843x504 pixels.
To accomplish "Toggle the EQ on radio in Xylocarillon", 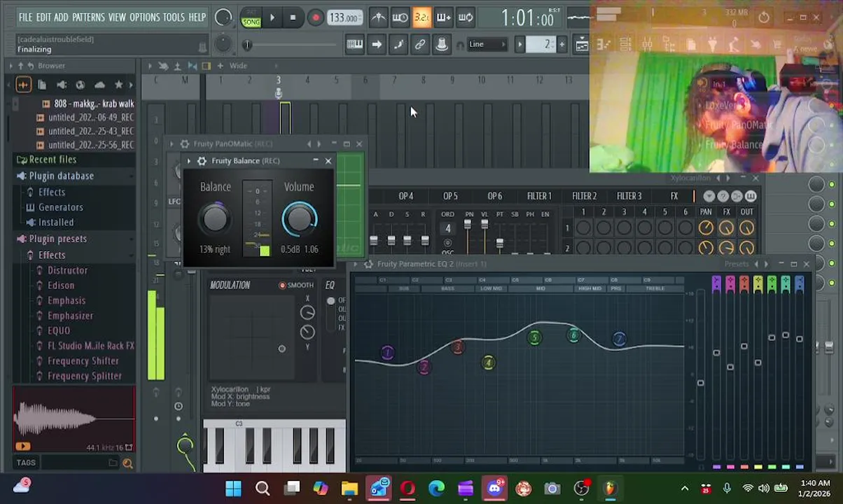I will pos(330,301).
